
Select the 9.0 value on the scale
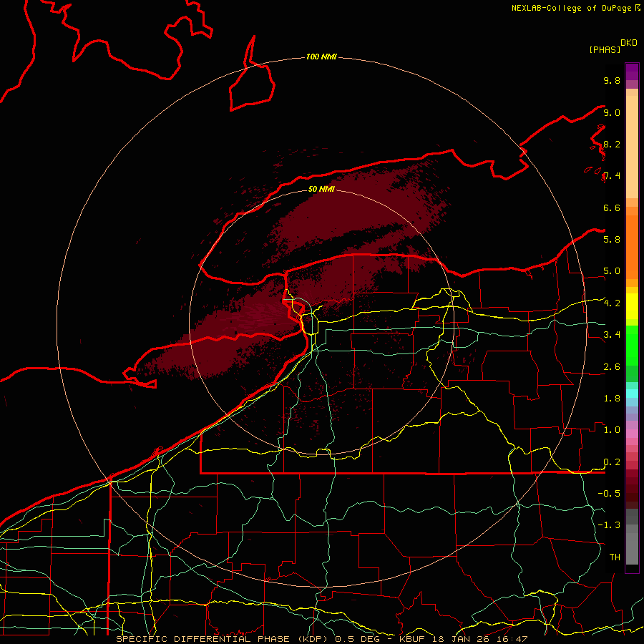pyautogui.click(x=612, y=112)
